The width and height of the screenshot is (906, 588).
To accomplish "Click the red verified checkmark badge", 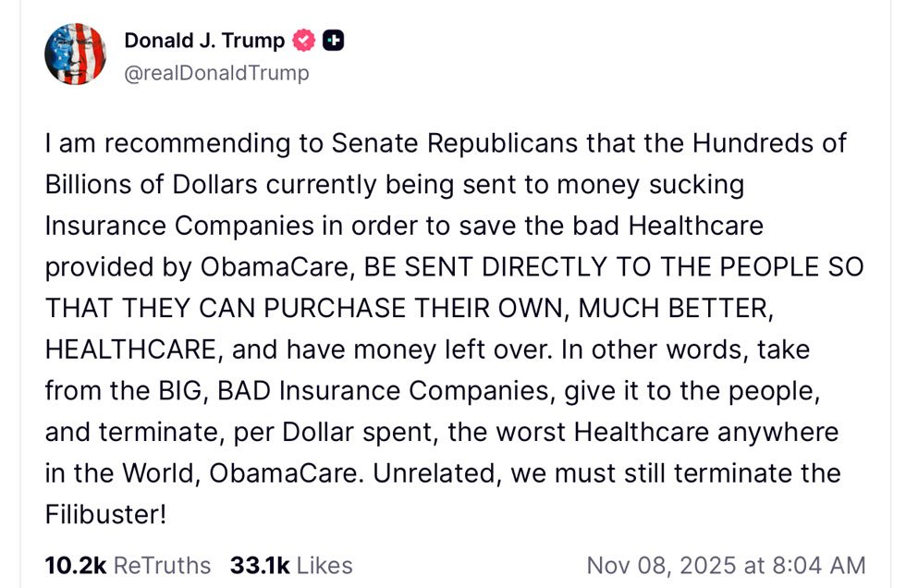I will click(x=304, y=41).
